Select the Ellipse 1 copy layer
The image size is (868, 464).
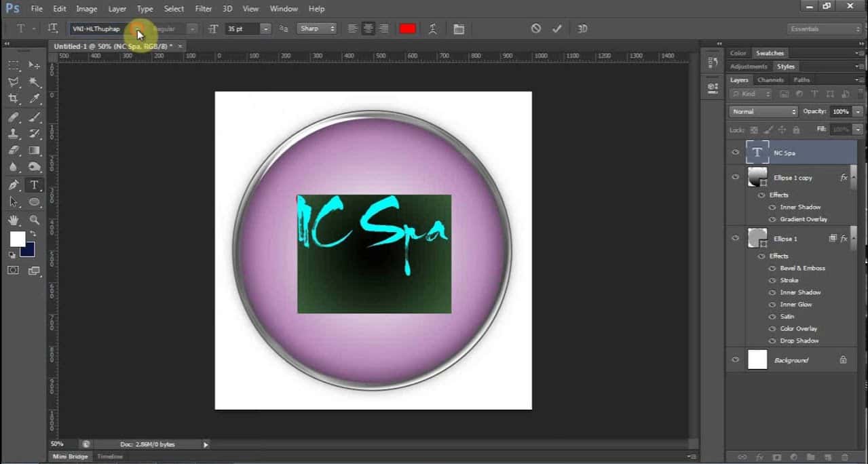[x=793, y=178]
